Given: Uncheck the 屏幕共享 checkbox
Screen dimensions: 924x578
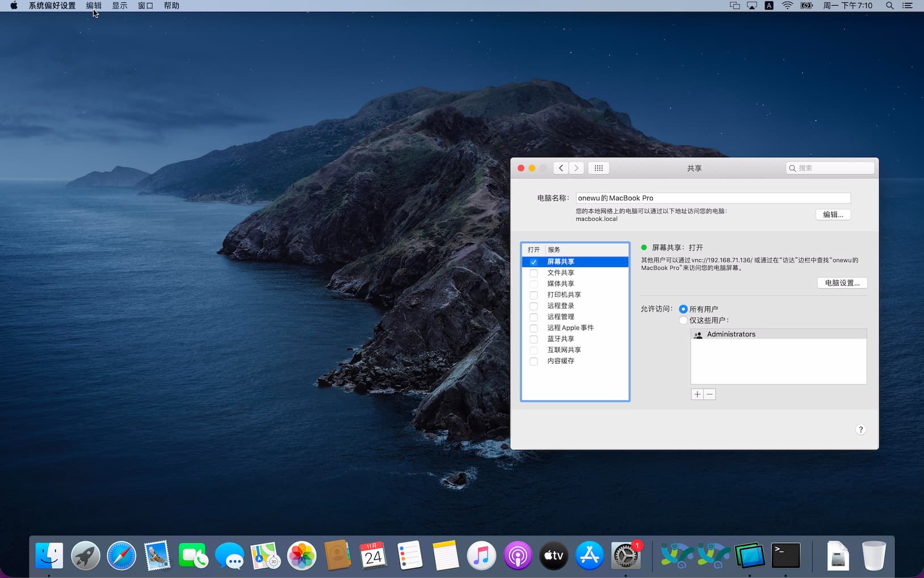Looking at the screenshot, I should click(x=534, y=262).
